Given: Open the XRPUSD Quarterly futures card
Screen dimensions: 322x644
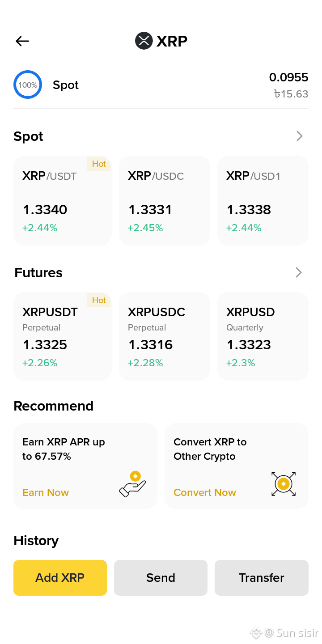Looking at the screenshot, I should (263, 336).
